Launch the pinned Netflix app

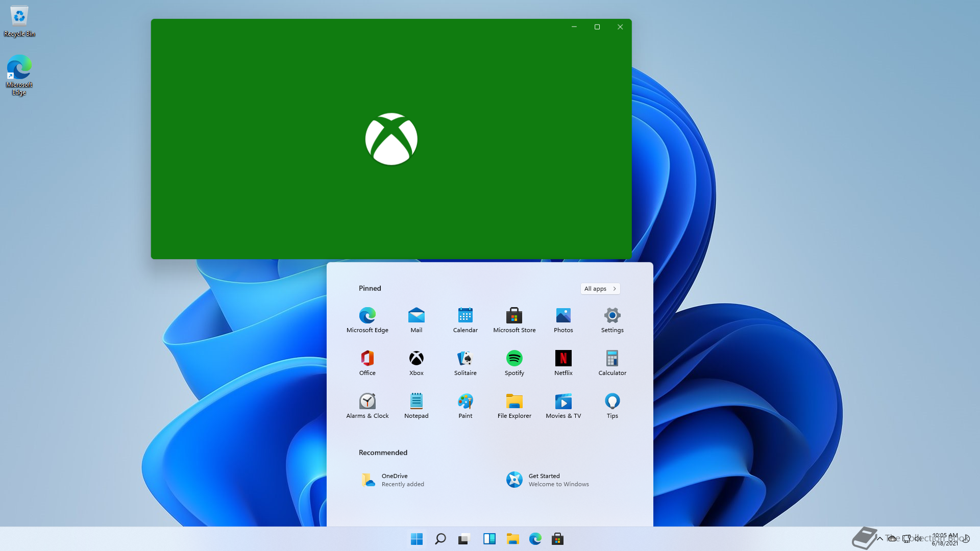563,363
